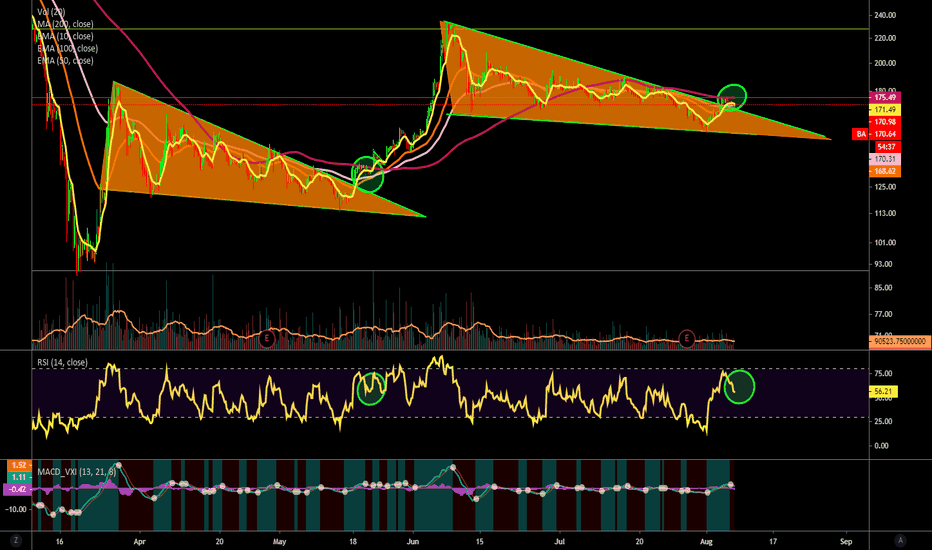
Task: Select the Vol (20) indicator legend
Action: (51, 12)
